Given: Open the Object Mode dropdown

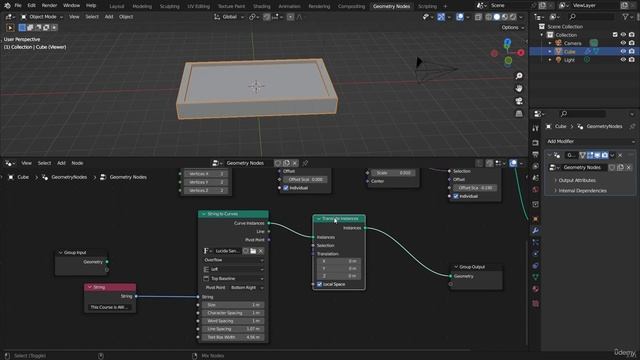Looking at the screenshot, I should [x=42, y=17].
